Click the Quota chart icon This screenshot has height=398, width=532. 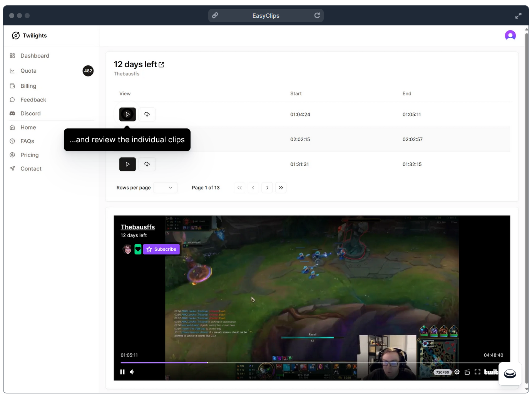[x=12, y=71]
